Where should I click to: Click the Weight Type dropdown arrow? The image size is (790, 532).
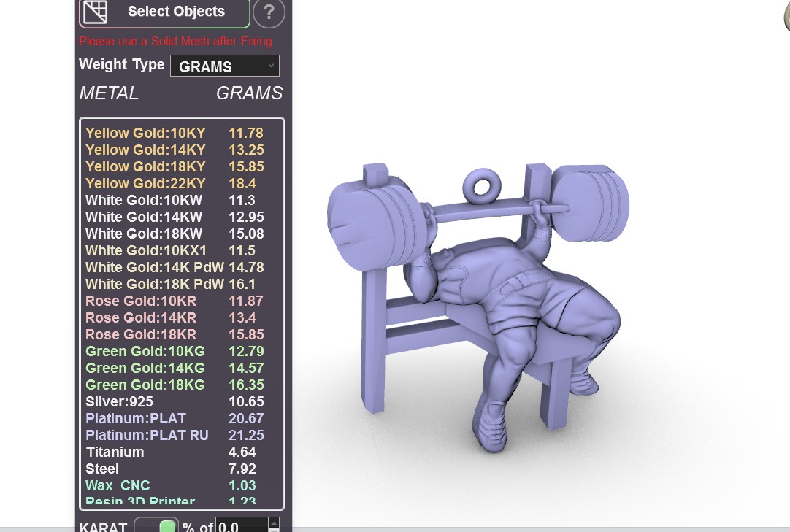(x=271, y=66)
